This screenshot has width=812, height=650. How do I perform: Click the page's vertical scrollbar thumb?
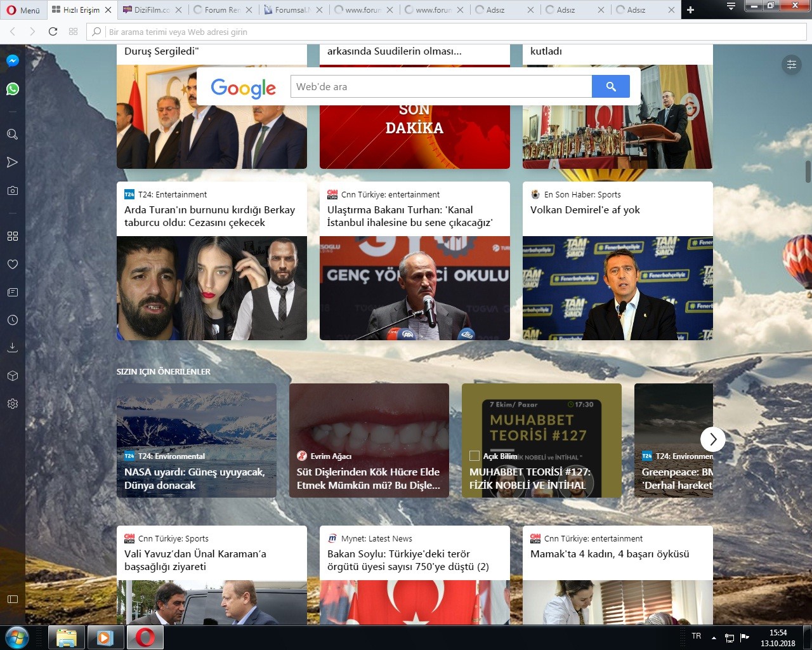point(808,171)
